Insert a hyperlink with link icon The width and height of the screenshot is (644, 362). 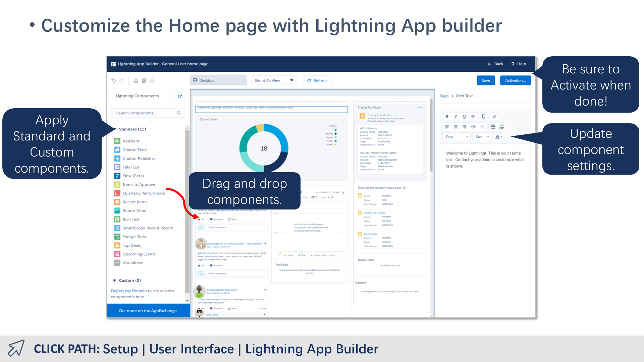(x=494, y=117)
